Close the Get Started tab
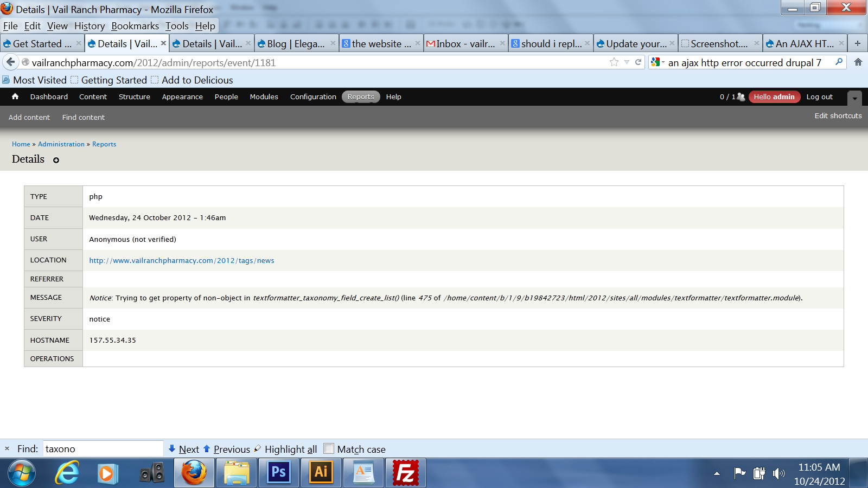Screen dimensions: 868x488 click(79, 43)
